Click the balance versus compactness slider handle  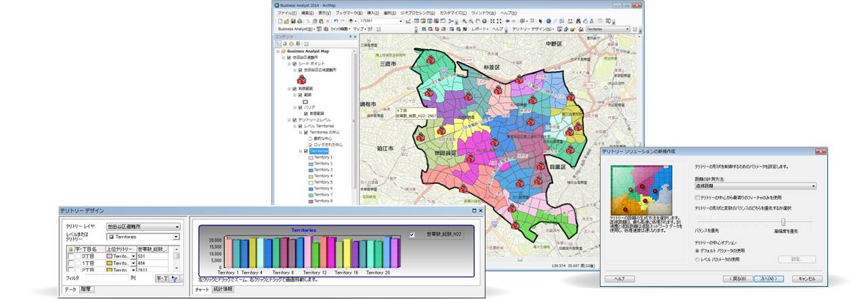pos(783,222)
